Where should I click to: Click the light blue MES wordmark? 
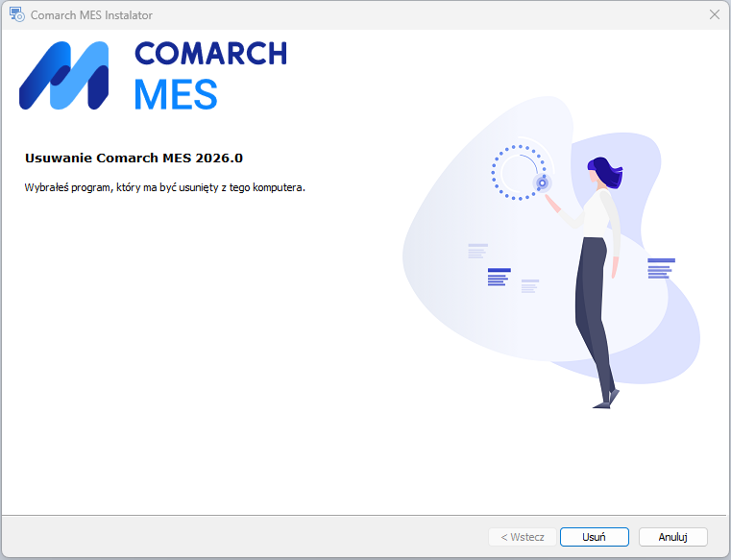pyautogui.click(x=176, y=95)
